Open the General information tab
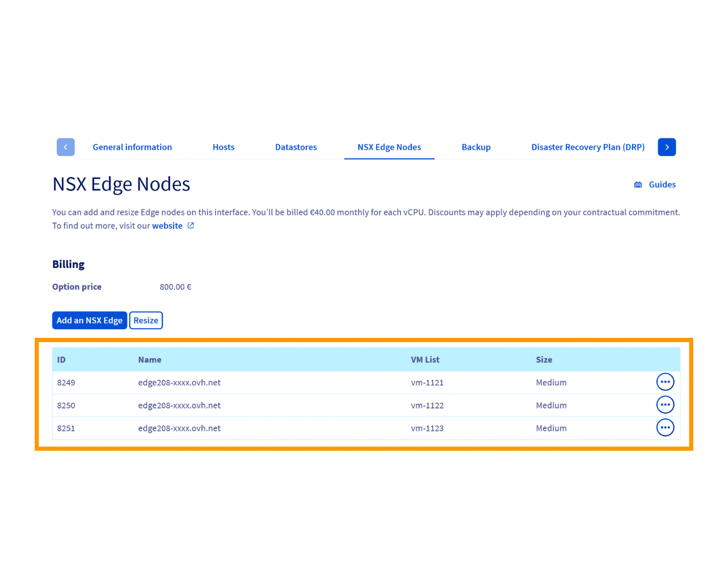Image resolution: width=728 pixels, height=580 pixels. tap(132, 147)
